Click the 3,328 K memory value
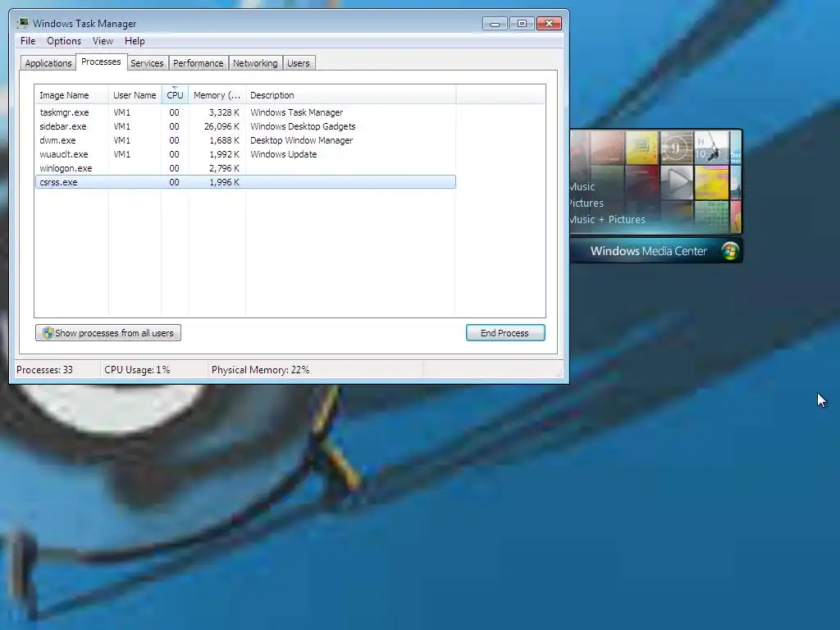Image resolution: width=840 pixels, height=630 pixels. [x=224, y=112]
